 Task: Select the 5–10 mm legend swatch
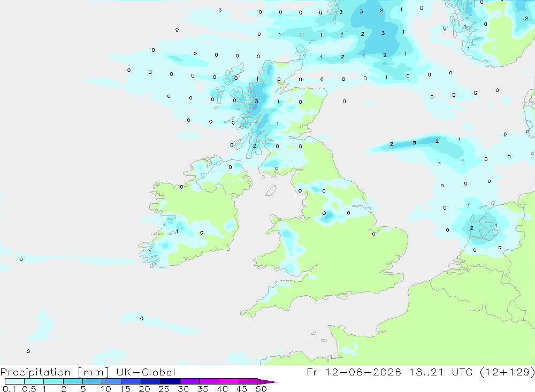click(92, 381)
